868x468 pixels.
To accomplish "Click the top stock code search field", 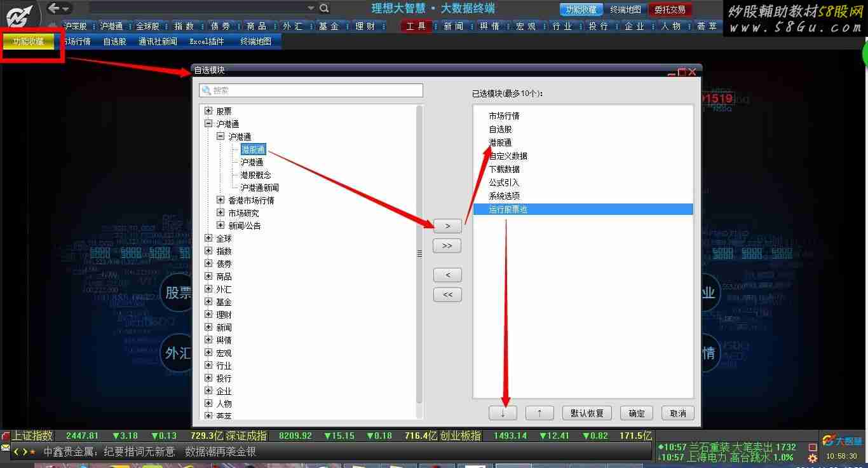I will tap(197, 8).
